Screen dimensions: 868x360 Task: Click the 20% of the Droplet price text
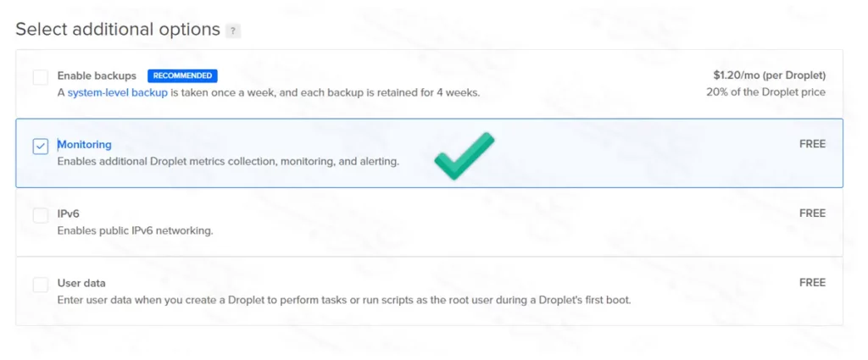(x=765, y=91)
